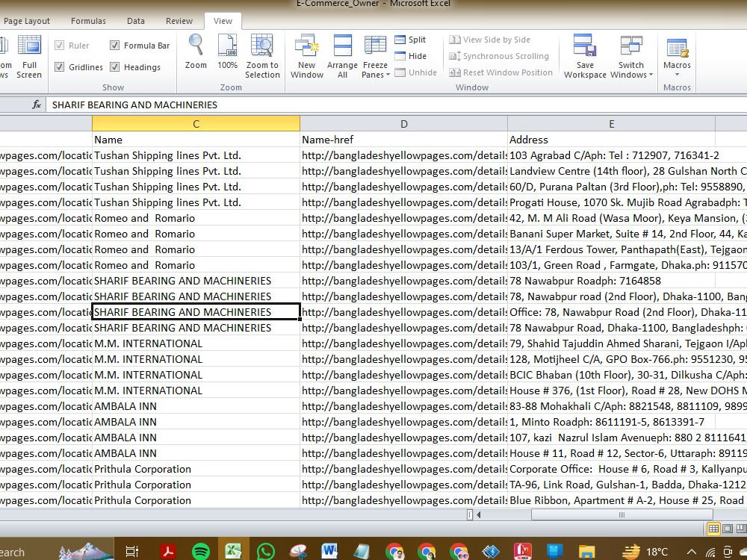Click the formula bar input field

[x=395, y=105]
